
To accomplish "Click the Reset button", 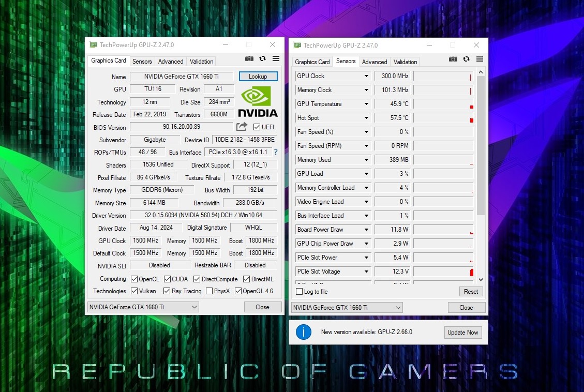I will (x=471, y=292).
